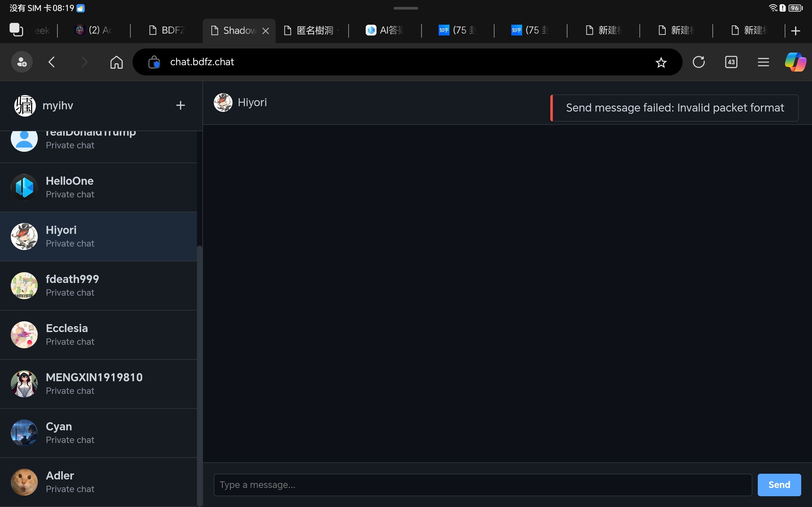
Task: Switch to the BDFZ tab
Action: coord(167,30)
